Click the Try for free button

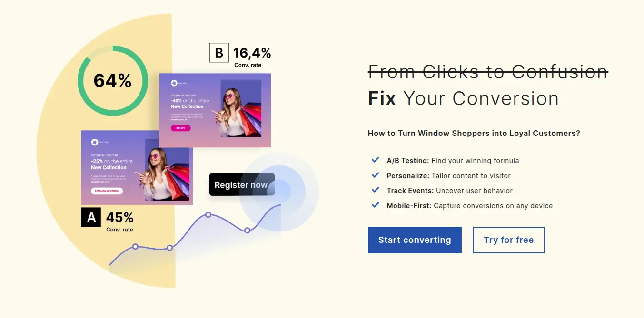click(x=508, y=240)
